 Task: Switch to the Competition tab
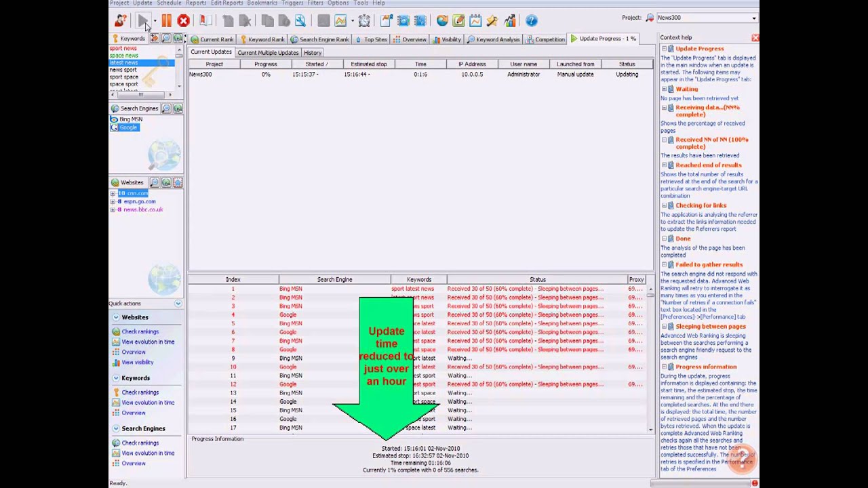pos(545,39)
